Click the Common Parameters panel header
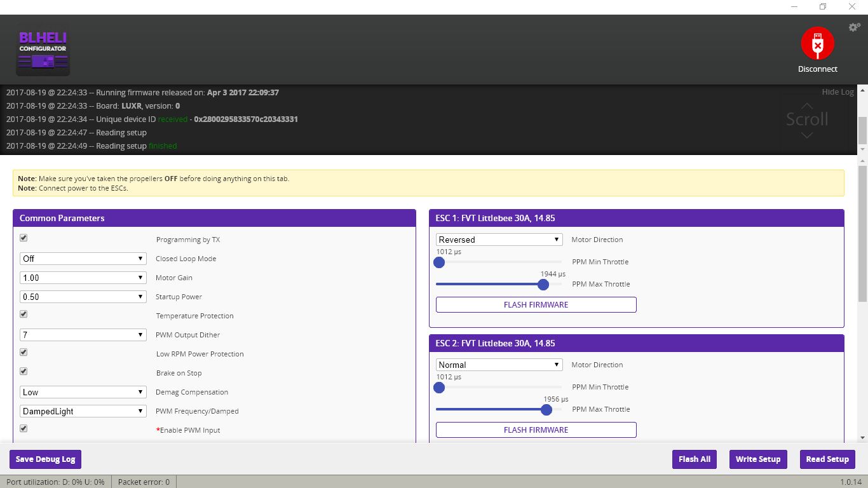868x488 pixels. pos(214,218)
